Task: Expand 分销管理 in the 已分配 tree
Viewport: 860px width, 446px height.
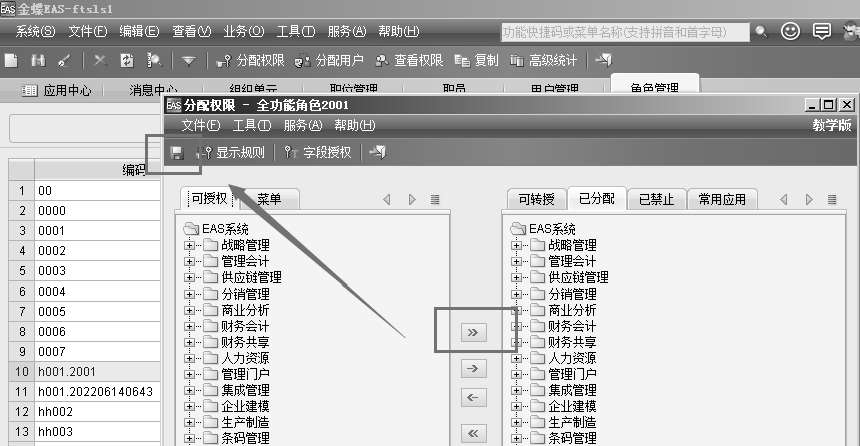Action: [x=516, y=294]
